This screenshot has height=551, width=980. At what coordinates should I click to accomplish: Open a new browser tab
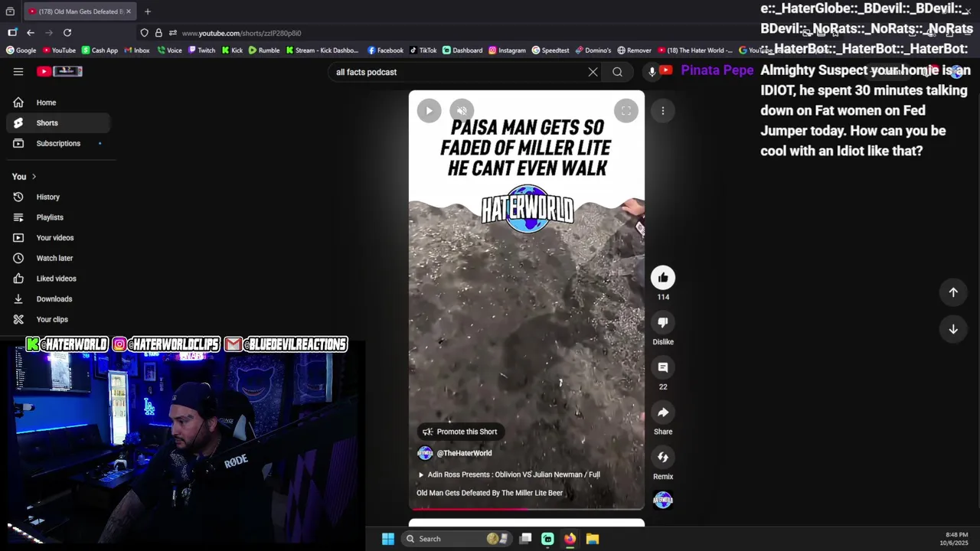[148, 11]
